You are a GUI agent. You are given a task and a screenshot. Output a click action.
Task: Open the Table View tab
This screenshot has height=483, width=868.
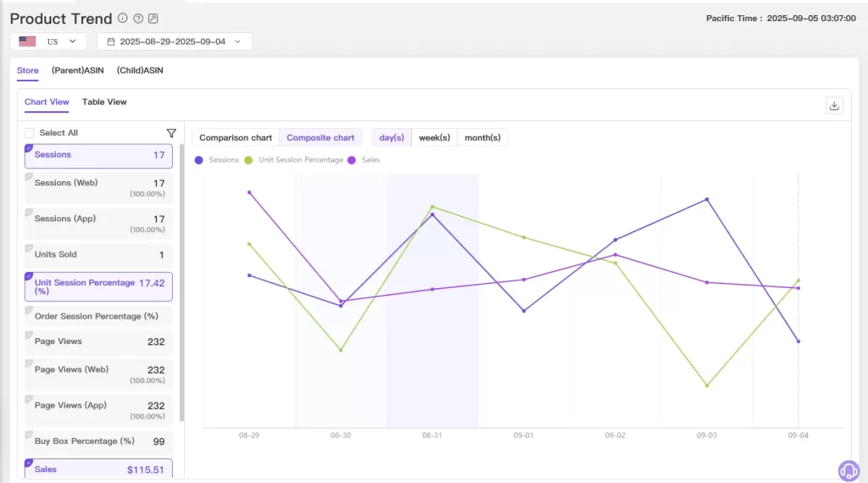pos(104,102)
